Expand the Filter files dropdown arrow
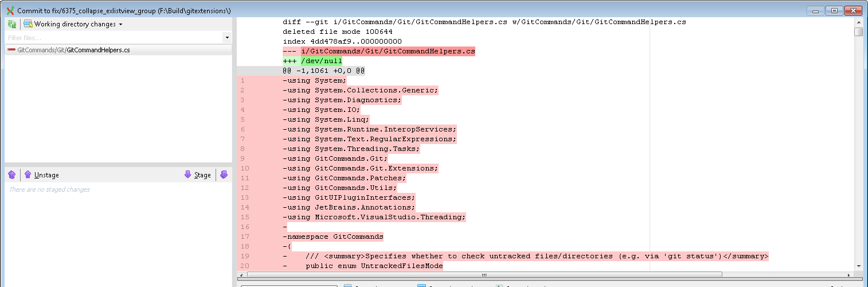Screen dimensions: 868x287 [227, 37]
